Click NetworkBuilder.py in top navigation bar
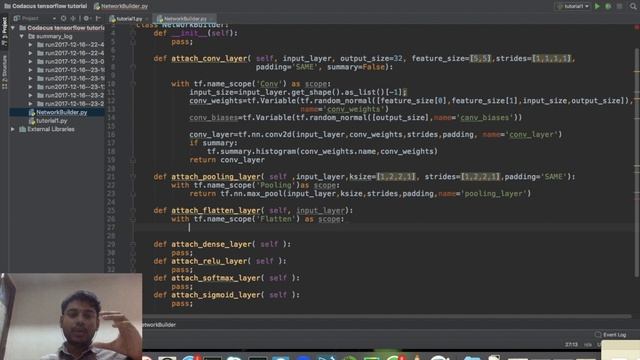Screen dimensions: 640x360 point(121,6)
